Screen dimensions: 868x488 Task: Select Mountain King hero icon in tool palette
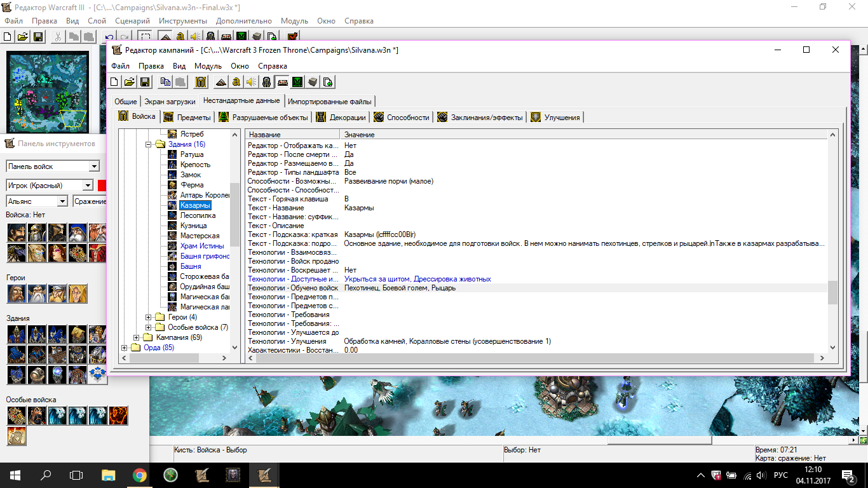tap(58, 294)
